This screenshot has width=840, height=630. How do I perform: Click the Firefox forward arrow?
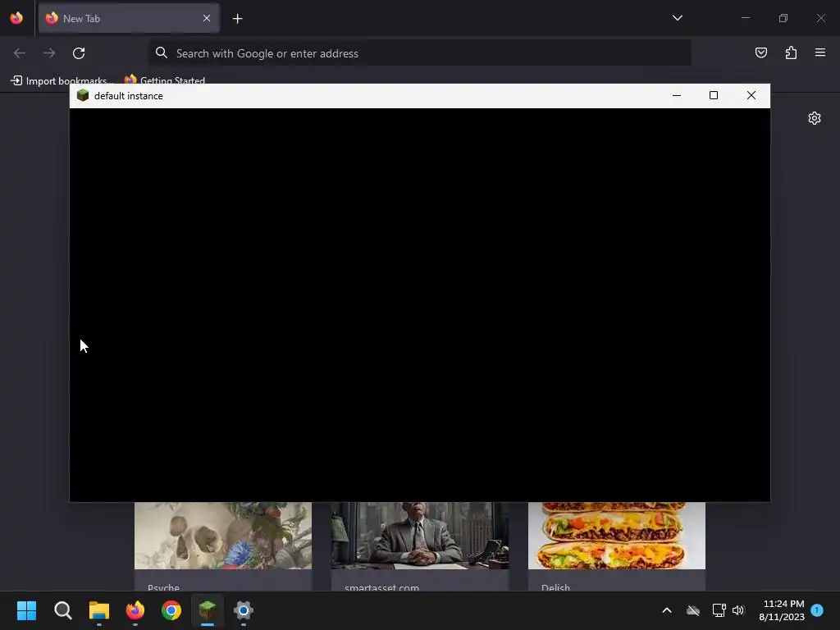pyautogui.click(x=49, y=53)
